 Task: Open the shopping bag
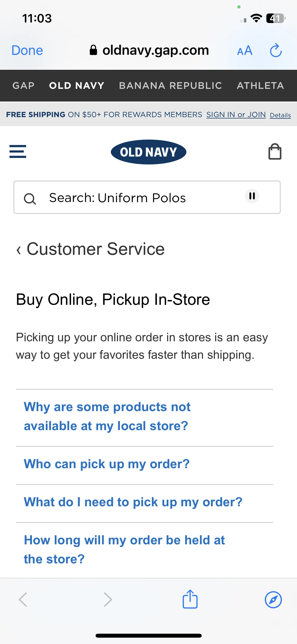[x=275, y=151]
